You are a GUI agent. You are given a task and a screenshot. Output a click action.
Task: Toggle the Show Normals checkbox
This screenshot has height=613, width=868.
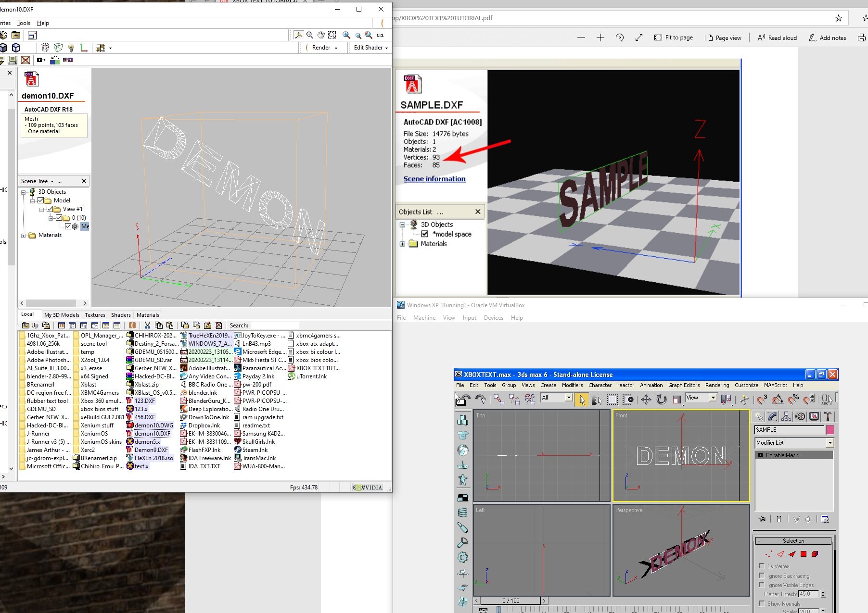[762, 603]
